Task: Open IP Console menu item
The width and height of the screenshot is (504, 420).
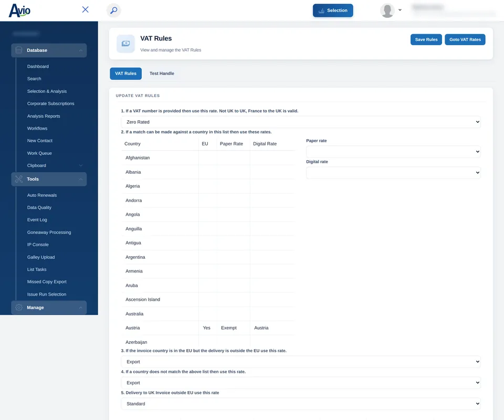Action: pos(38,245)
